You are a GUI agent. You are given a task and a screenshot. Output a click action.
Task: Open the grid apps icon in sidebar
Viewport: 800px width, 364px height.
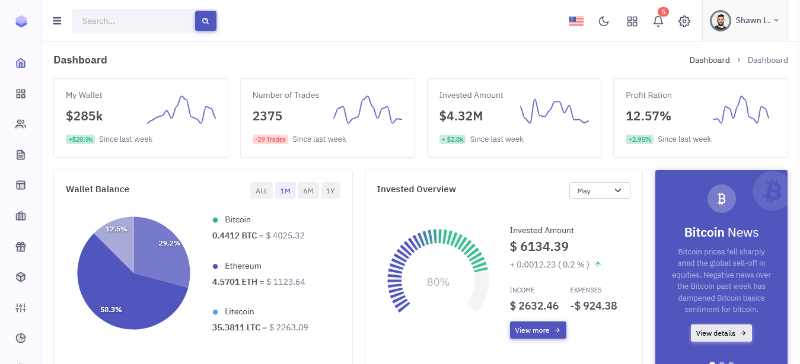tap(21, 93)
